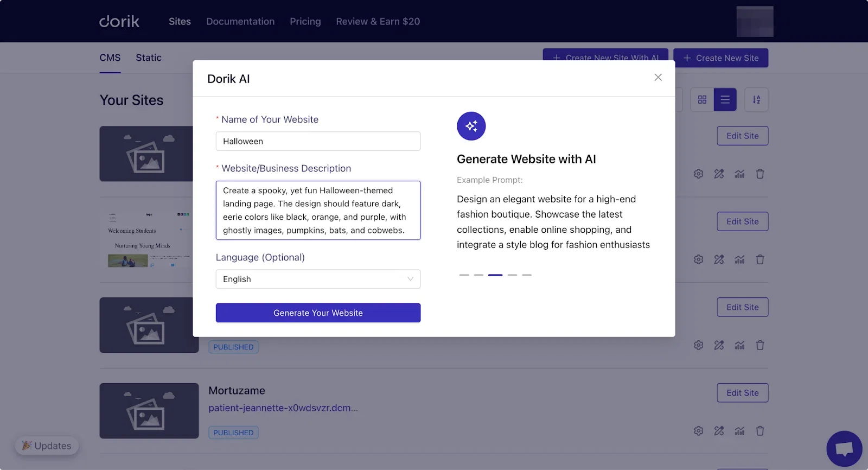View analytics for third site row

[x=739, y=345]
